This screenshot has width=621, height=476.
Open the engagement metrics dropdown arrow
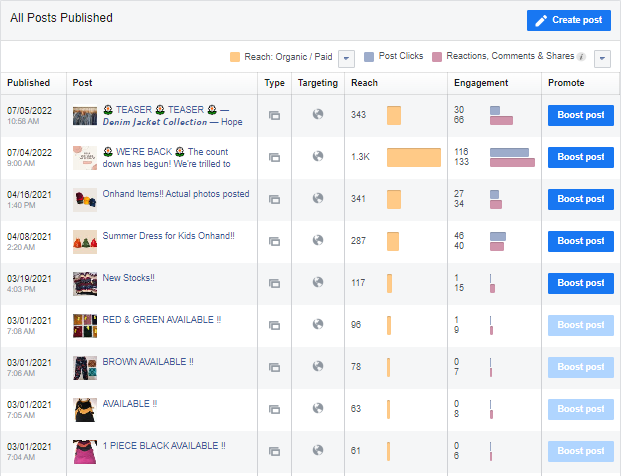pyautogui.click(x=602, y=59)
